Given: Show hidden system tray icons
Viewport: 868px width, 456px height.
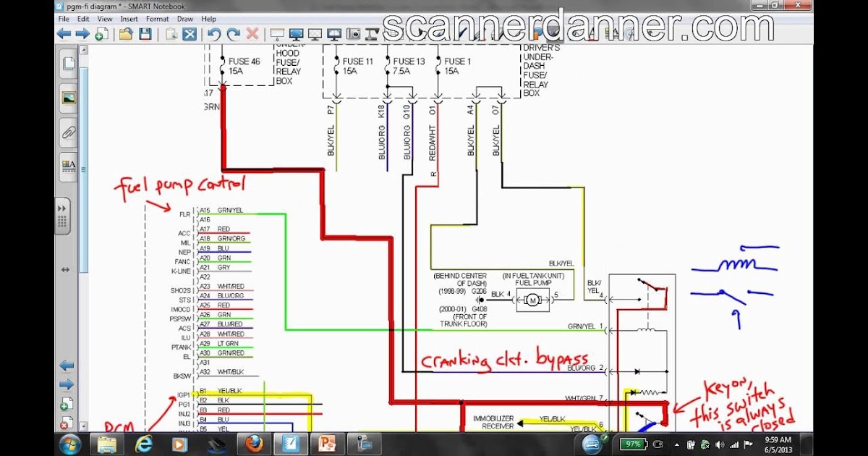Looking at the screenshot, I should click(x=676, y=444).
